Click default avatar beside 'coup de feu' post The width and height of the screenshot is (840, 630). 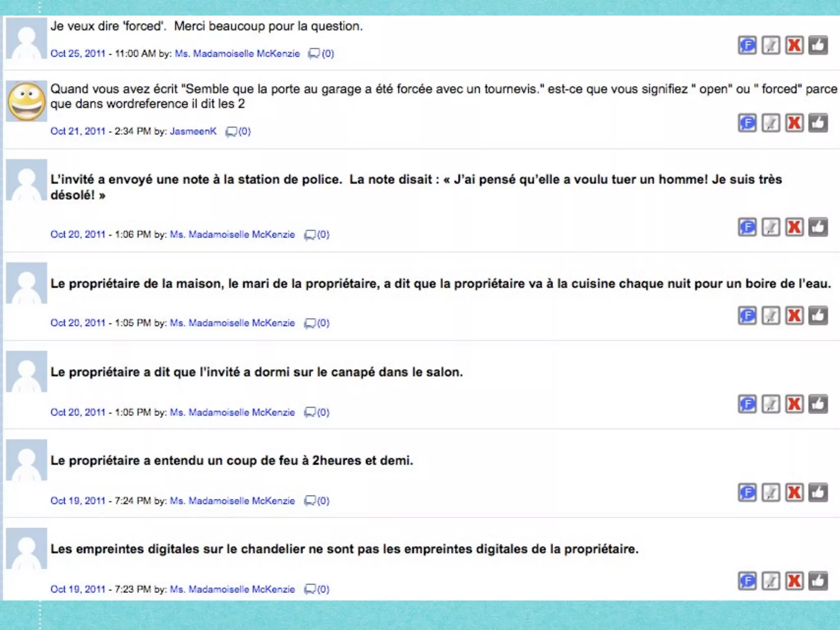(x=27, y=460)
